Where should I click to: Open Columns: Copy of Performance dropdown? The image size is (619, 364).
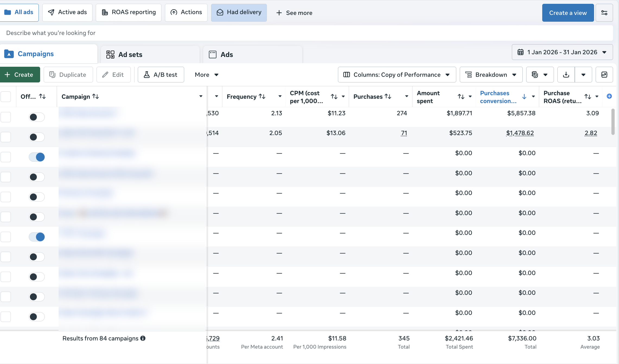pyautogui.click(x=397, y=75)
